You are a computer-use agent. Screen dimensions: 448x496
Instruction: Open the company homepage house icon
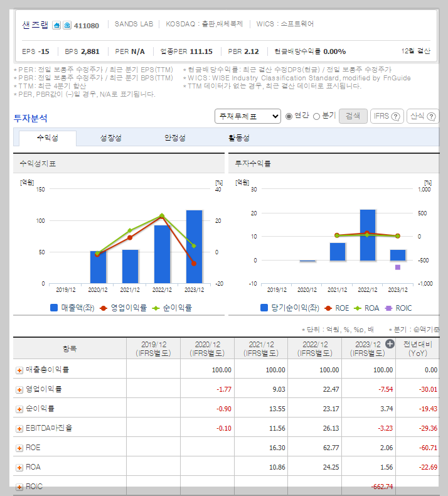[56, 25]
